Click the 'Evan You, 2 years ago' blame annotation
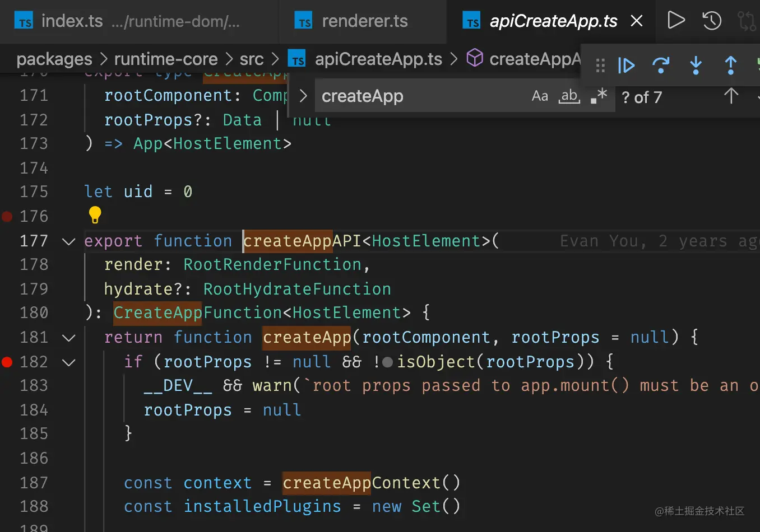 pyautogui.click(x=660, y=241)
